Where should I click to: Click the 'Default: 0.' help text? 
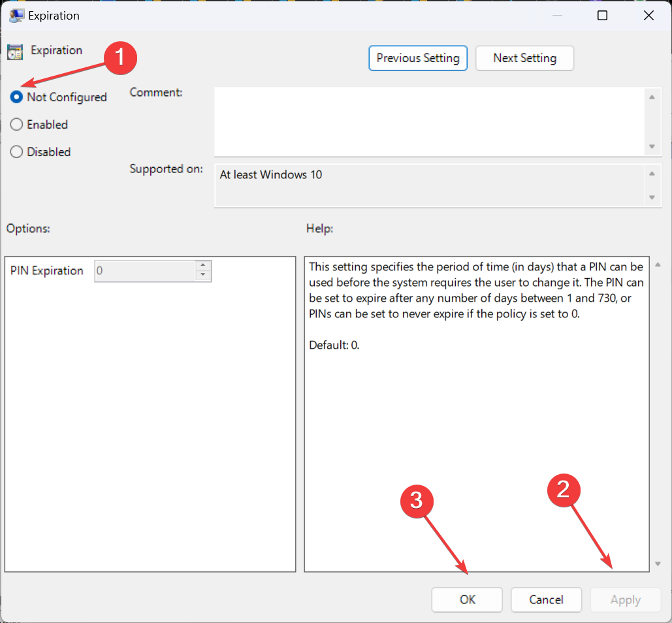pyautogui.click(x=334, y=345)
